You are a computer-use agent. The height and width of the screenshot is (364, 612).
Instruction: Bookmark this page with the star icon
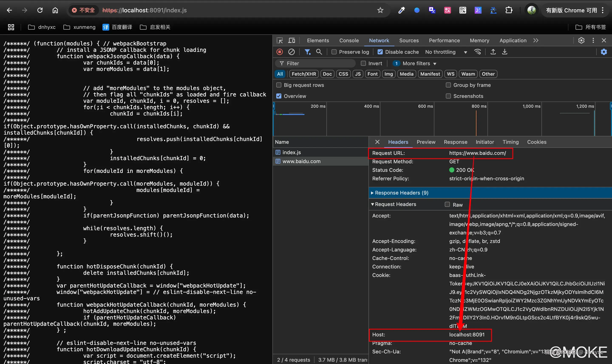click(x=380, y=10)
